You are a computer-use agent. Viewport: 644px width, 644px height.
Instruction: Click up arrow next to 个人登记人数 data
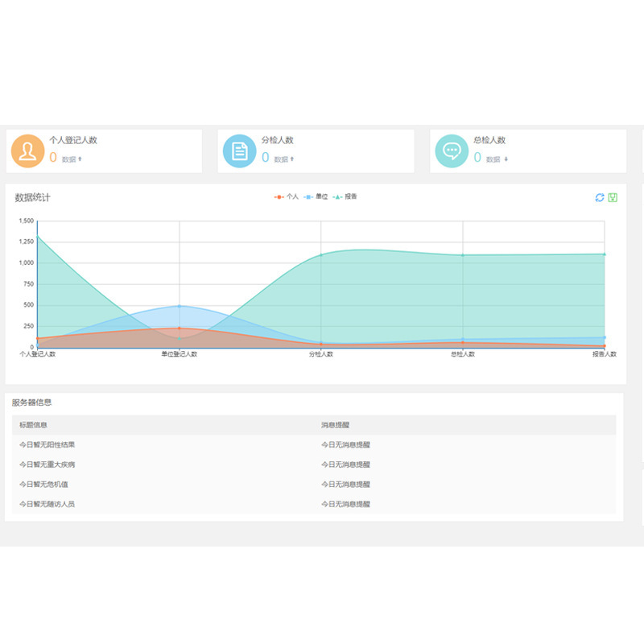[x=80, y=159]
